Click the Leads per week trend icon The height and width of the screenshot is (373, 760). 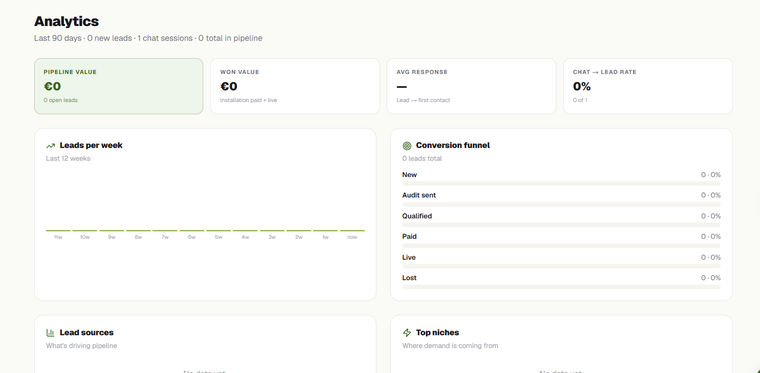pos(50,145)
